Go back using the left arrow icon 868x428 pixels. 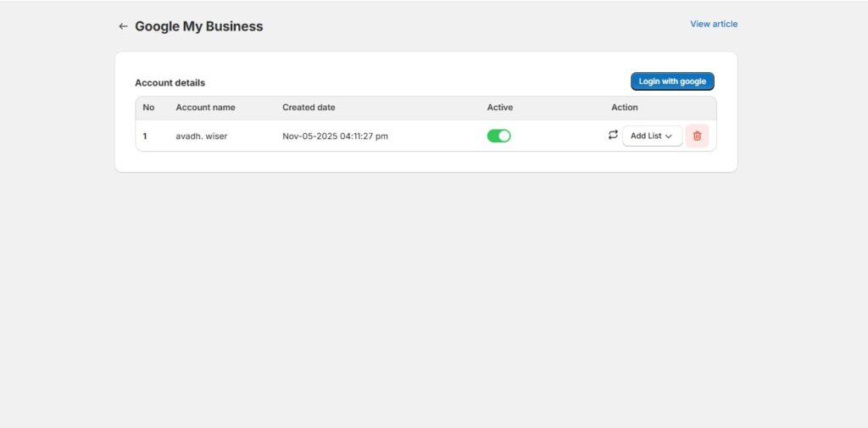click(x=123, y=26)
